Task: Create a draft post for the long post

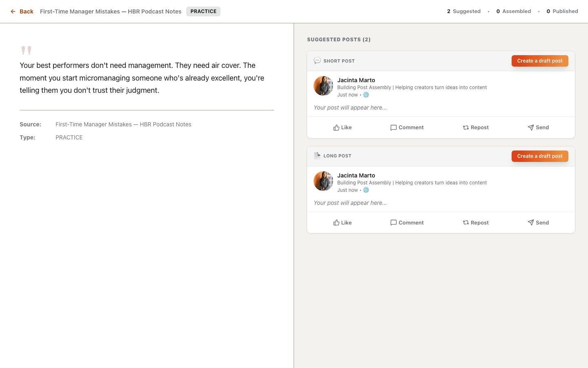Action: [x=540, y=156]
